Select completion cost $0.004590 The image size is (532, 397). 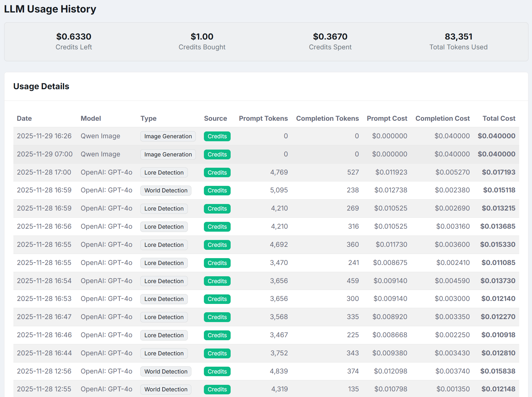pos(452,281)
